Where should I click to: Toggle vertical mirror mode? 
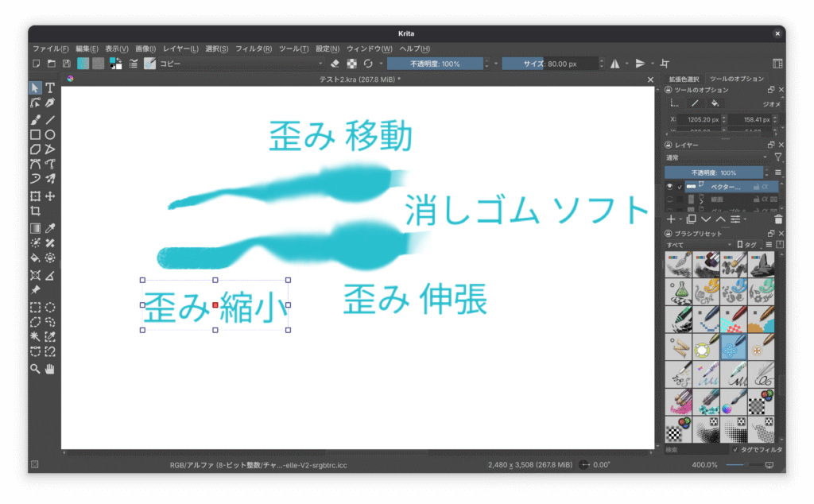click(640, 64)
